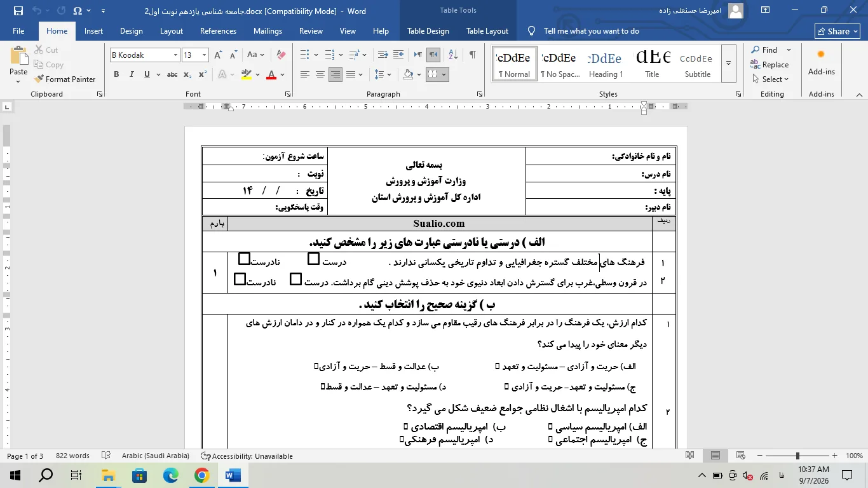Toggle bold formatting
Screen dimensions: 868x488
116,74
